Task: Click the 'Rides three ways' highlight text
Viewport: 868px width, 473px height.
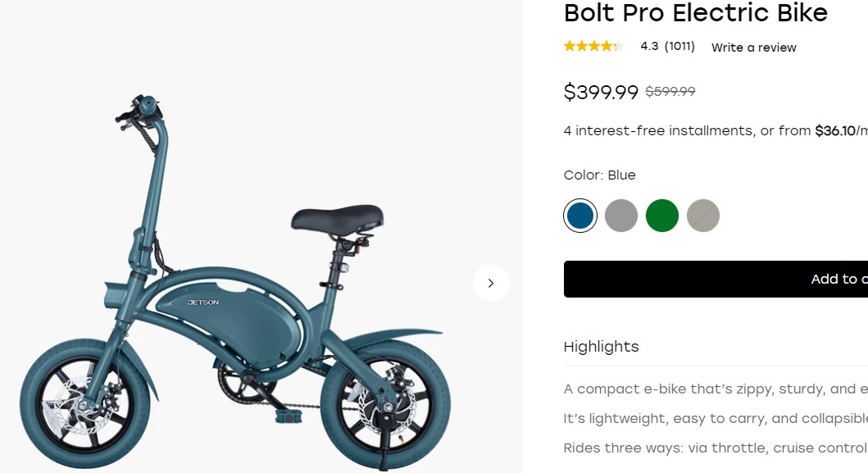Action: pyautogui.click(x=715, y=448)
